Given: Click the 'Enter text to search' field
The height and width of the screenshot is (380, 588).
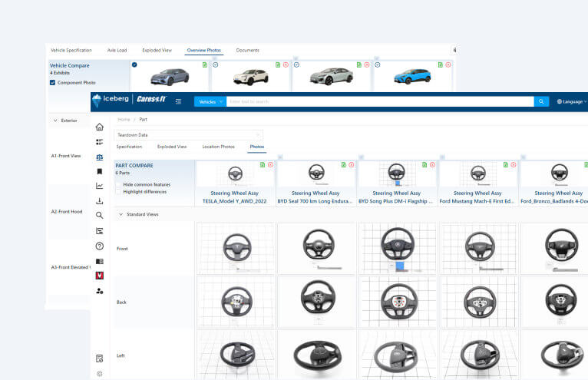Looking at the screenshot, I should click(380, 101).
